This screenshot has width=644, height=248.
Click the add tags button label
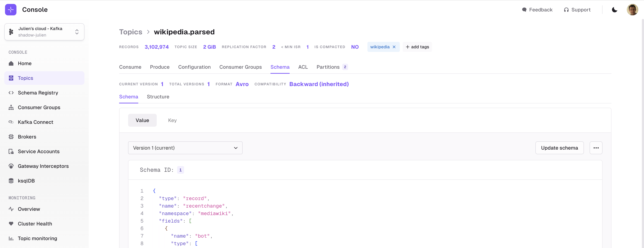point(420,47)
